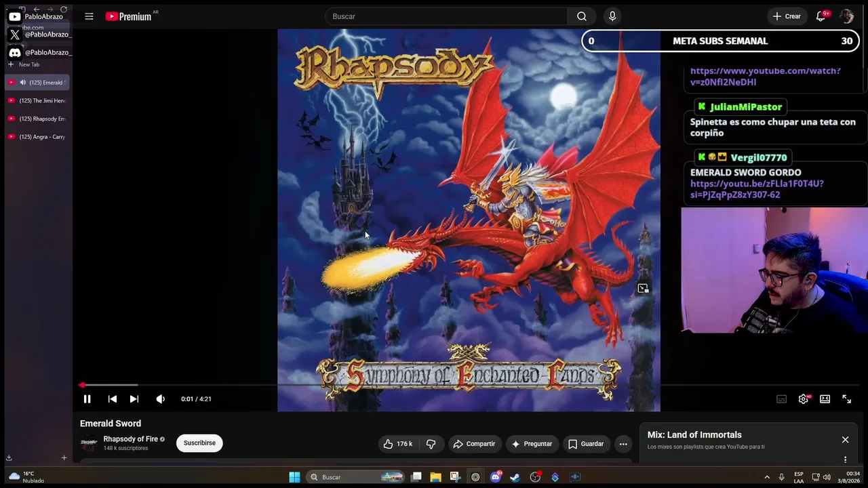Open the more actions ellipsis menu
This screenshot has width=868, height=488.
(x=623, y=444)
